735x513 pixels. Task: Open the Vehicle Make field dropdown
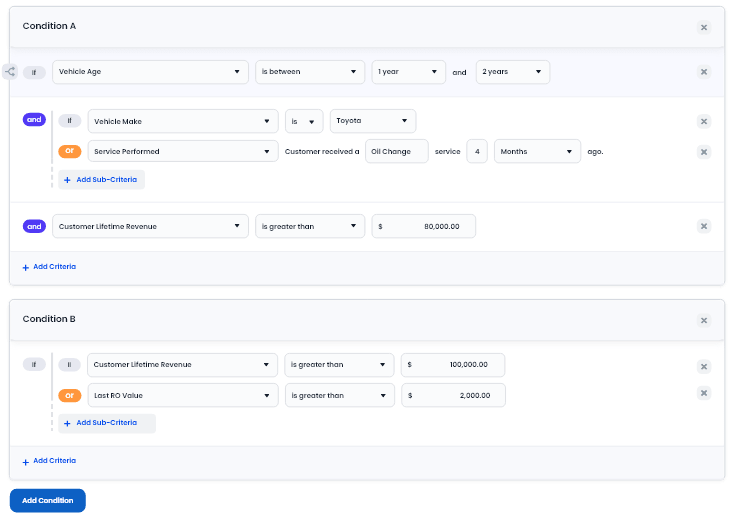pos(183,121)
